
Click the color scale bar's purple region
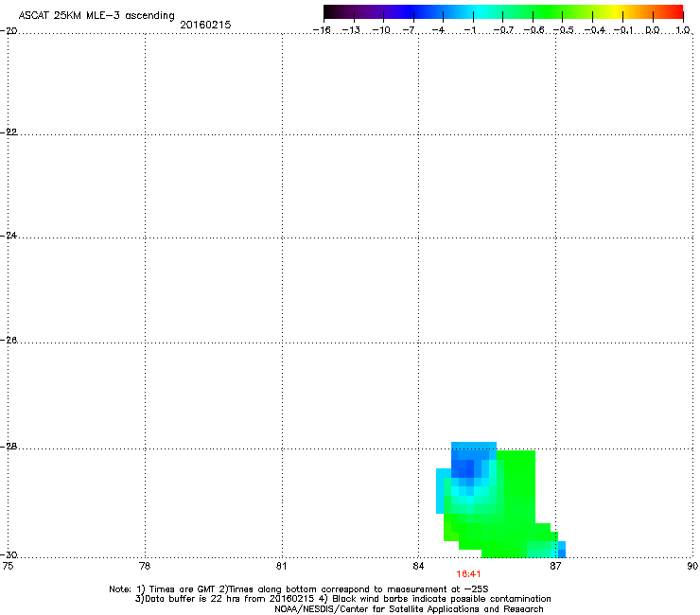click(x=371, y=12)
